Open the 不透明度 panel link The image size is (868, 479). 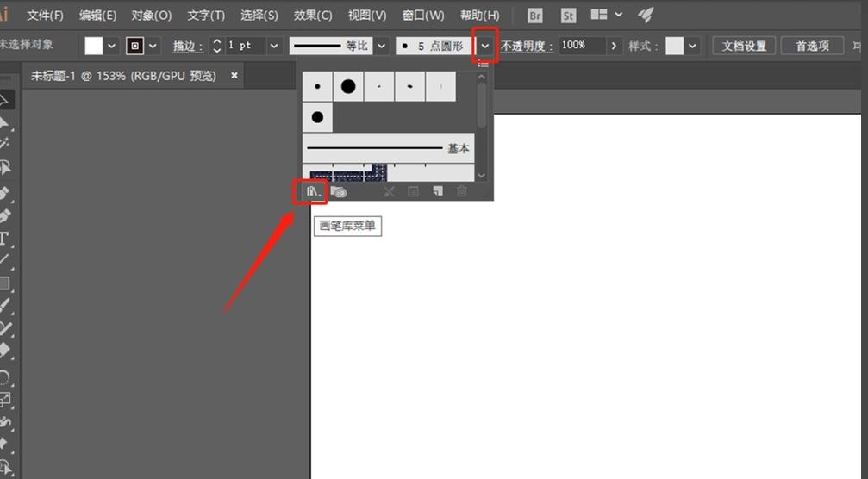527,46
